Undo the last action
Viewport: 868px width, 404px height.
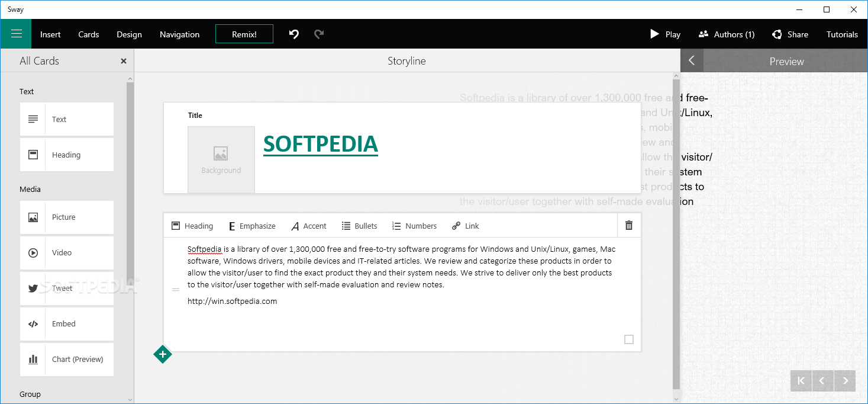click(x=294, y=34)
